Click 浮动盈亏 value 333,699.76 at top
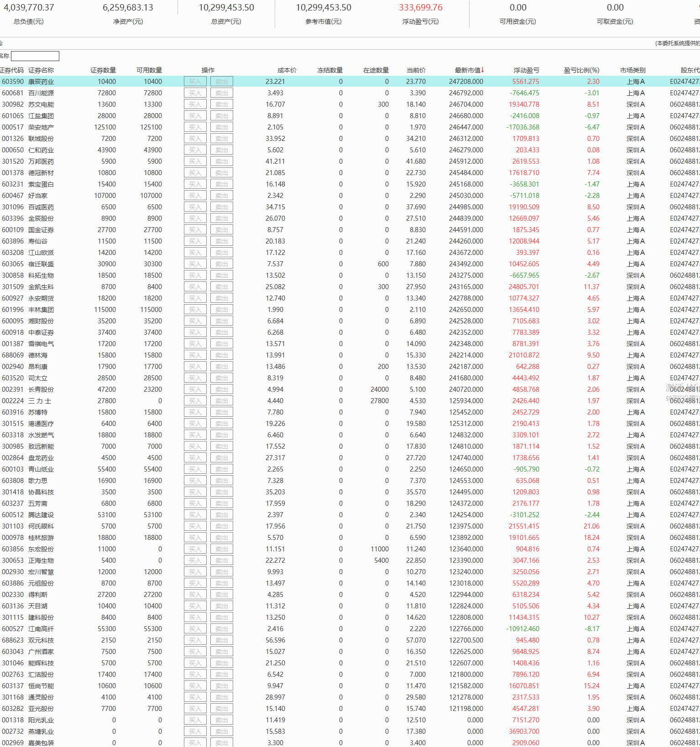Image resolution: width=700 pixels, height=747 pixels. (421, 8)
